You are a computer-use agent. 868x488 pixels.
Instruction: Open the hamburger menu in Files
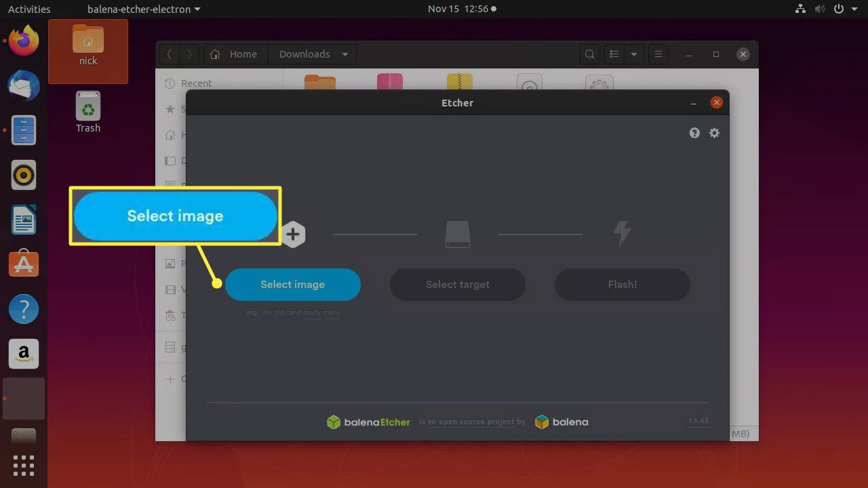[x=658, y=54]
